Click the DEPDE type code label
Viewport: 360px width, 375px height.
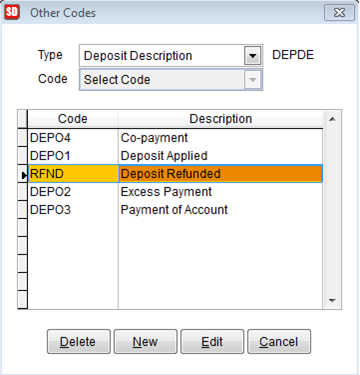click(293, 55)
